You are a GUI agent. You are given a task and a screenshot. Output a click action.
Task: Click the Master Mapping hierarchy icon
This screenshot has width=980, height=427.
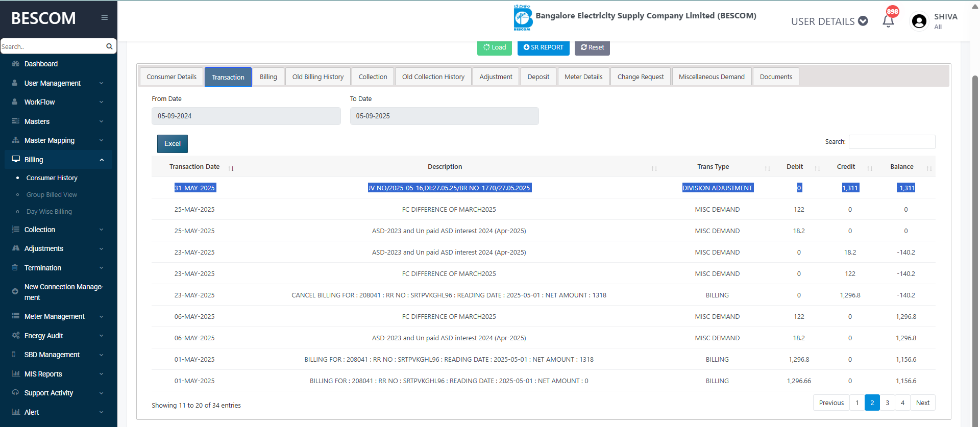click(15, 140)
